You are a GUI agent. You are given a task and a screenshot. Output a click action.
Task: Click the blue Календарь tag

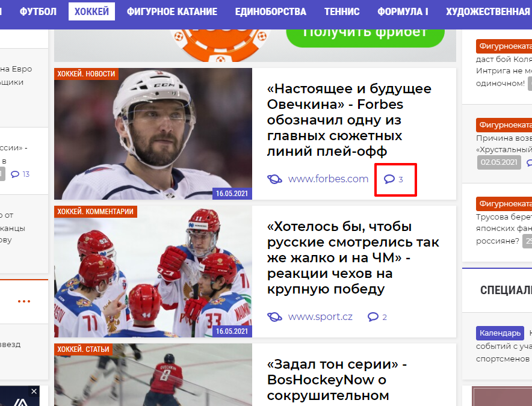coord(500,333)
